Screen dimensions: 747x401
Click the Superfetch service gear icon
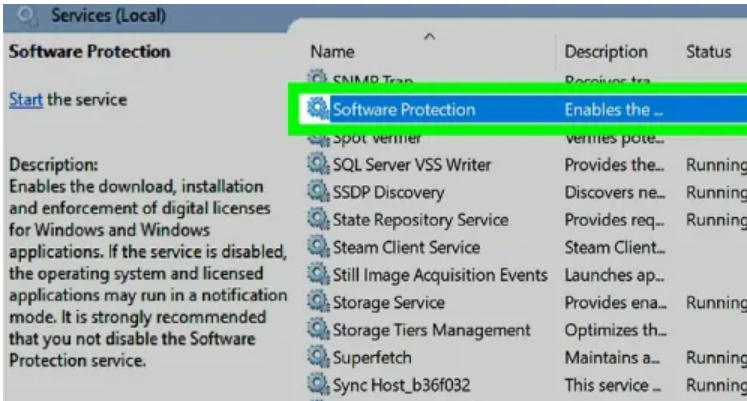pyautogui.click(x=319, y=357)
